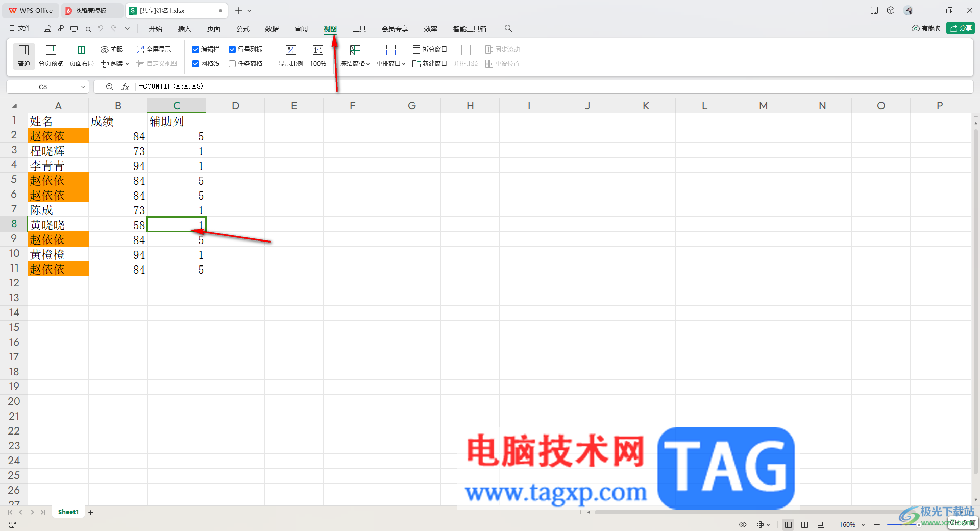
Task: Click the Undo arrow icon
Action: (x=101, y=29)
